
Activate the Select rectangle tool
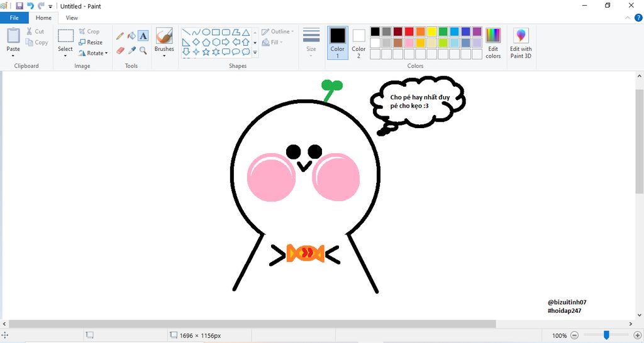pyautogui.click(x=65, y=36)
